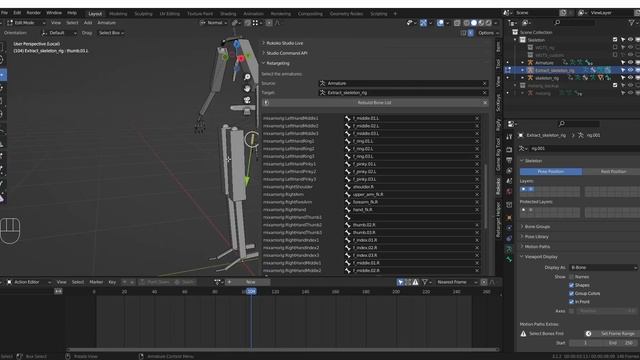
Task: Switch to the Modeling workspace tab
Action: (x=118, y=13)
